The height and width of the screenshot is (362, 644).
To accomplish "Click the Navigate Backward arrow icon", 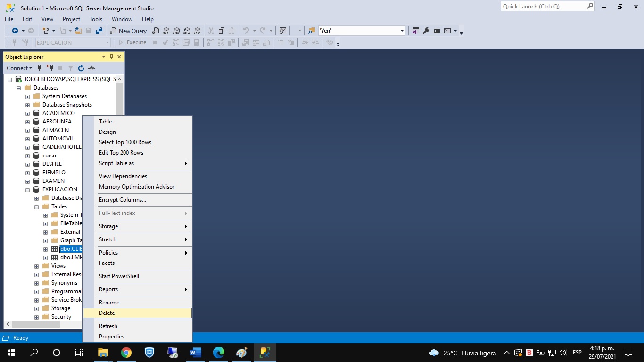I will (15, 31).
